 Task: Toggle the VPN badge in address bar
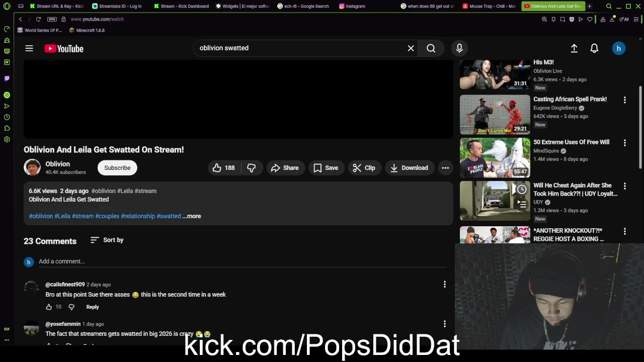point(52,19)
